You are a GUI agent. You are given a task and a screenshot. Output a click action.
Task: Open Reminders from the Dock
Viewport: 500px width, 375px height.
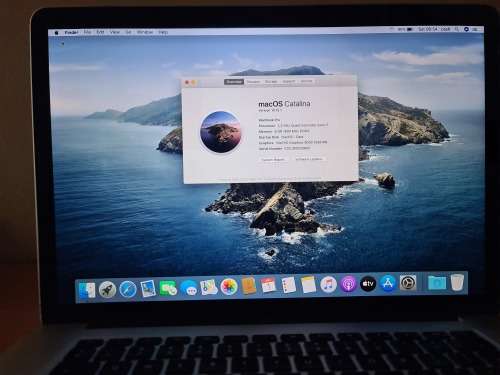coord(288,285)
